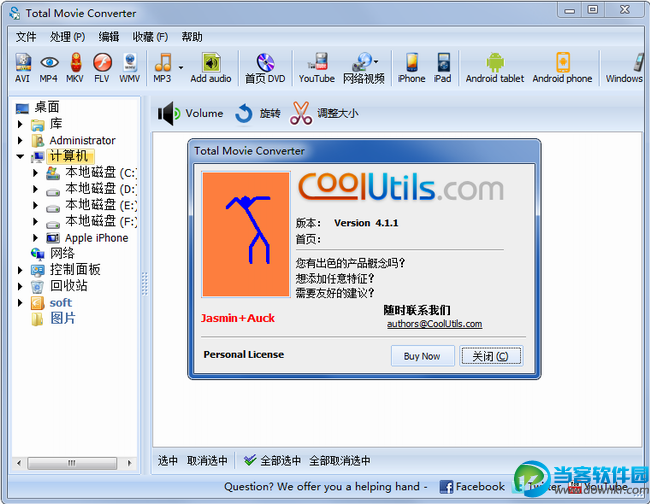650x504 pixels.
Task: Open the authors@CoolUtils.com email link
Action: pyautogui.click(x=434, y=324)
